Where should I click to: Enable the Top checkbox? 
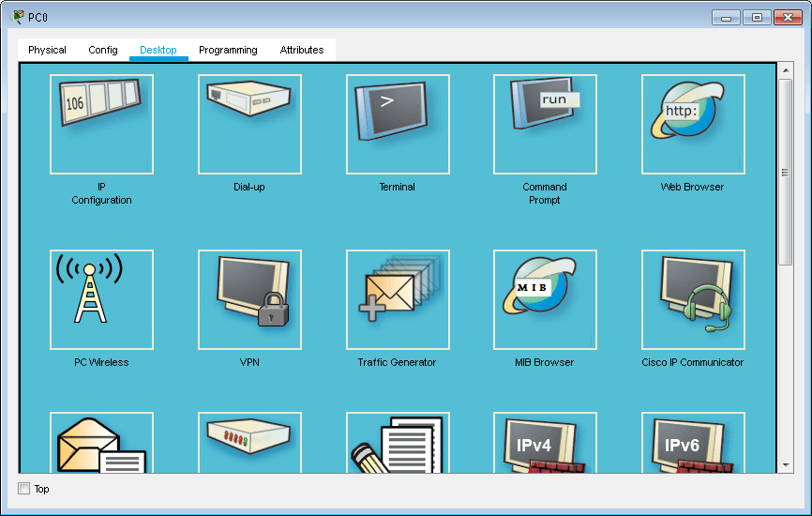(x=24, y=489)
